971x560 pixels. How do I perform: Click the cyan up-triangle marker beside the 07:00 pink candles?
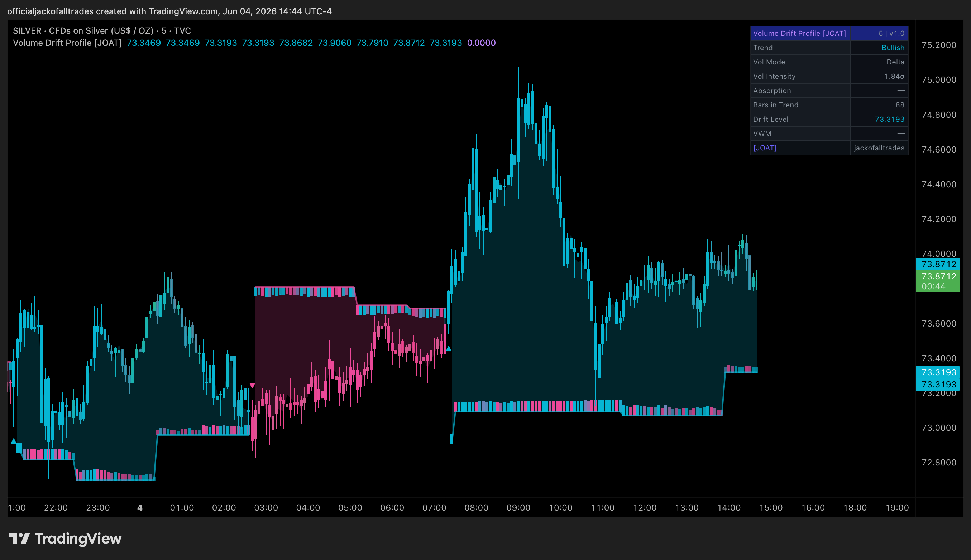[448, 348]
